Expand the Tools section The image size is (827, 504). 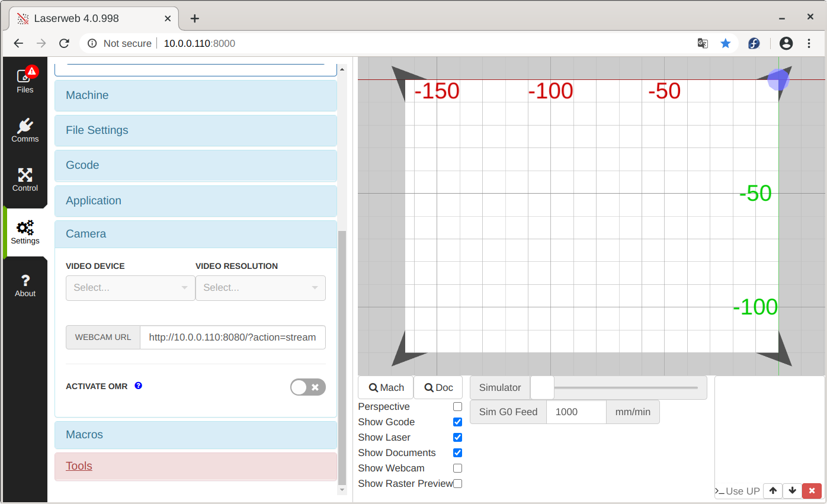[x=195, y=466]
